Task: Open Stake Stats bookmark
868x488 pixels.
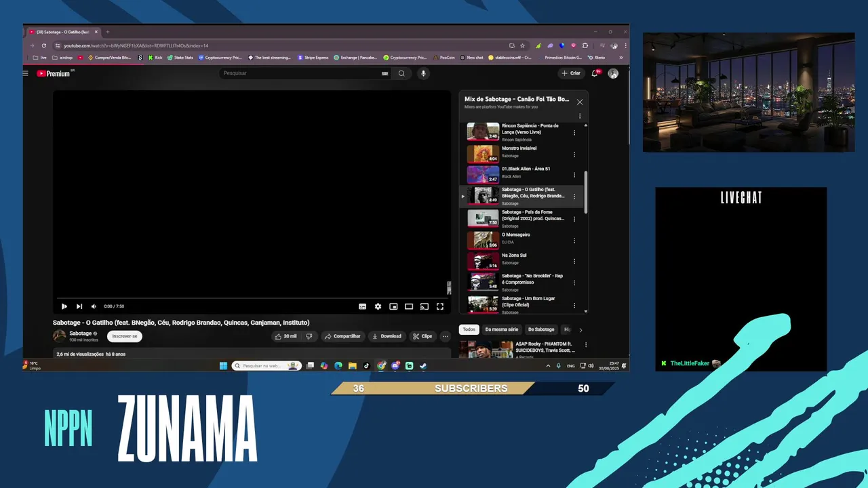Action: click(180, 58)
